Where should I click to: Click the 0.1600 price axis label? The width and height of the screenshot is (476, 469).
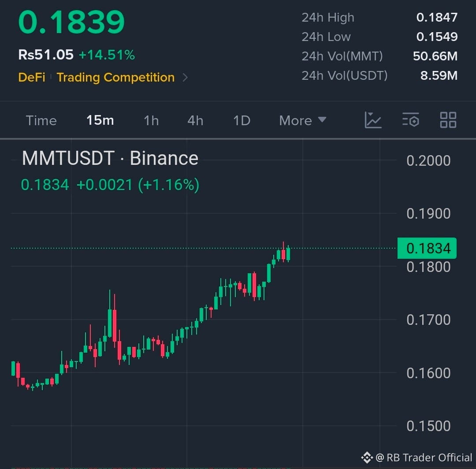click(x=428, y=373)
